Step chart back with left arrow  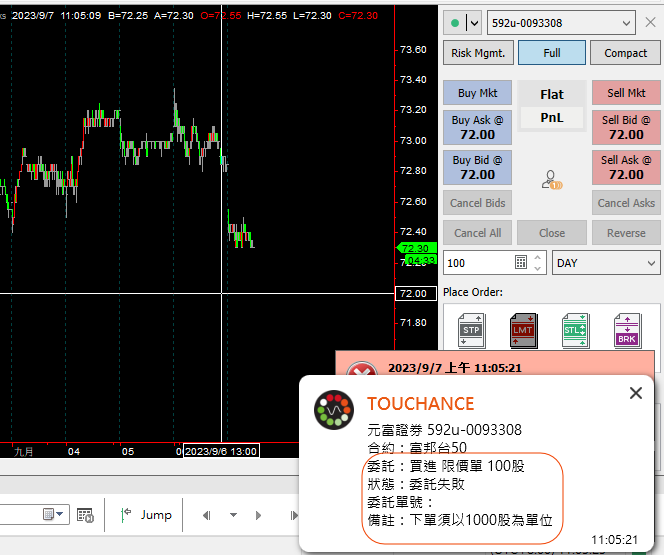tap(207, 515)
